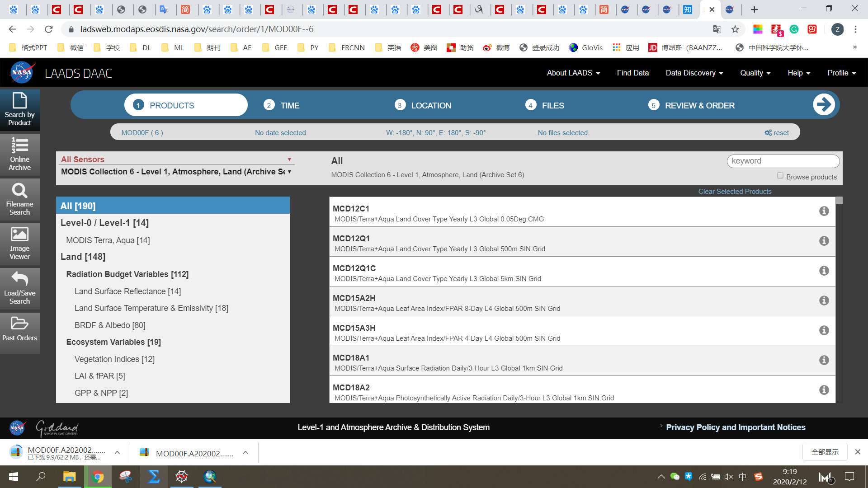The image size is (868, 488).
Task: Open the Load/Save Search sidebar icon
Action: tap(19, 288)
